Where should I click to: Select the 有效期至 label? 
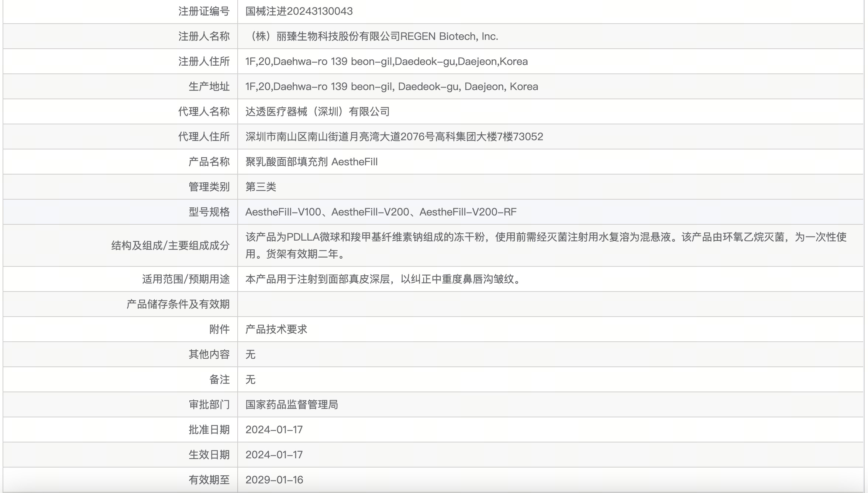pos(209,480)
